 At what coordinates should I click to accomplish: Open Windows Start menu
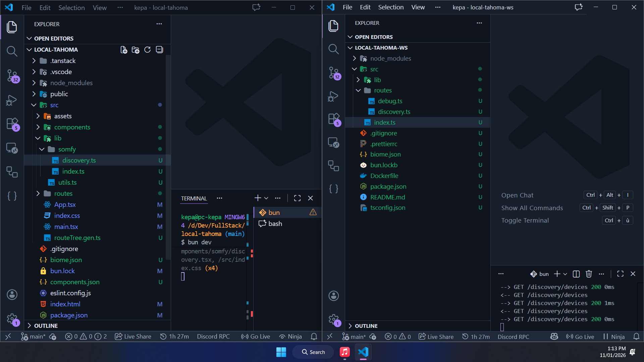281,352
